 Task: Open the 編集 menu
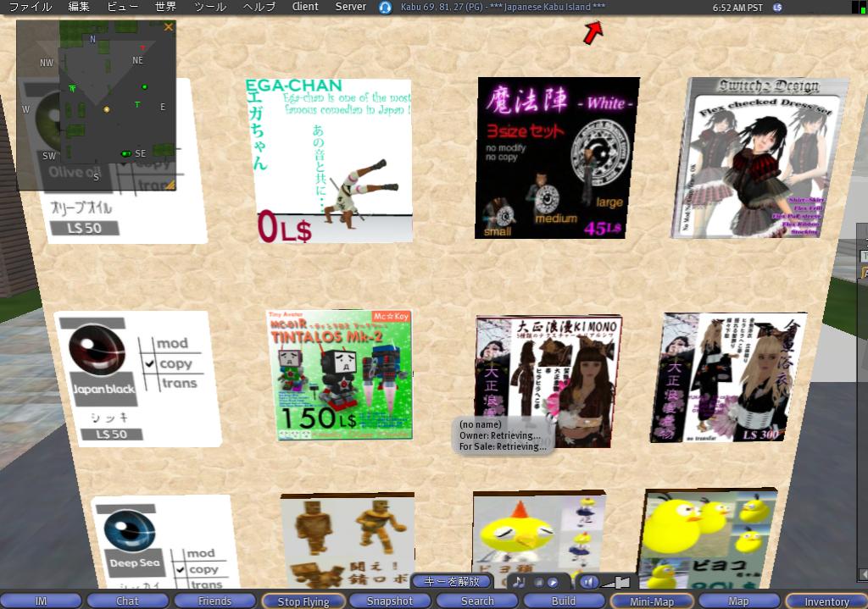(x=79, y=7)
